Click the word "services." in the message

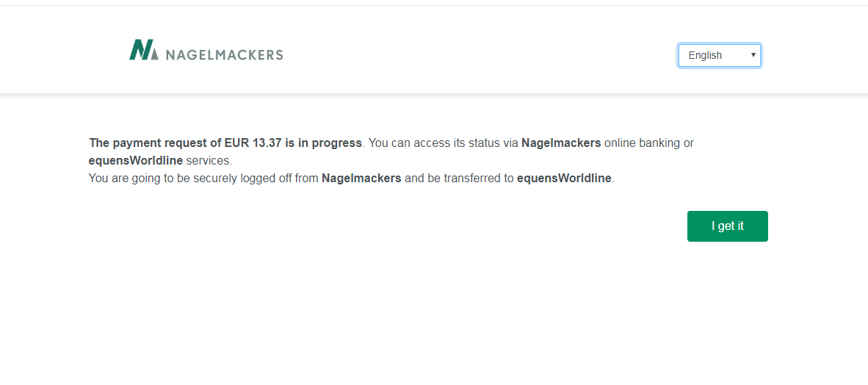click(x=209, y=160)
